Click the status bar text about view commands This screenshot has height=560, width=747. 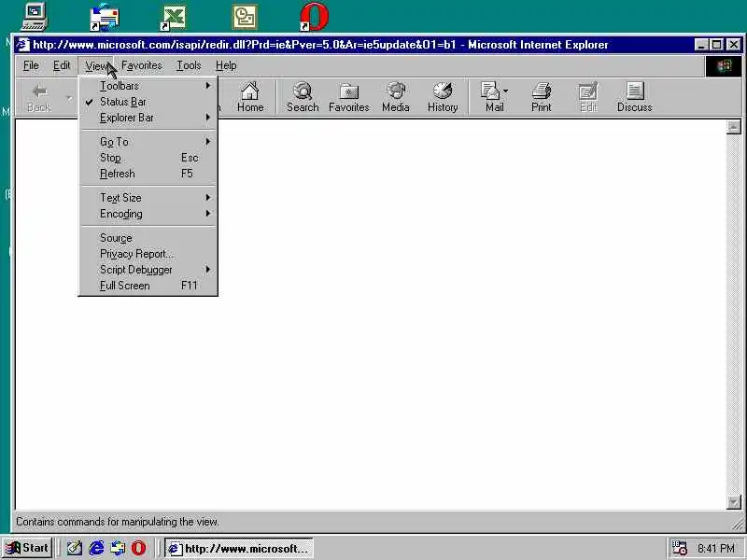coord(118,522)
